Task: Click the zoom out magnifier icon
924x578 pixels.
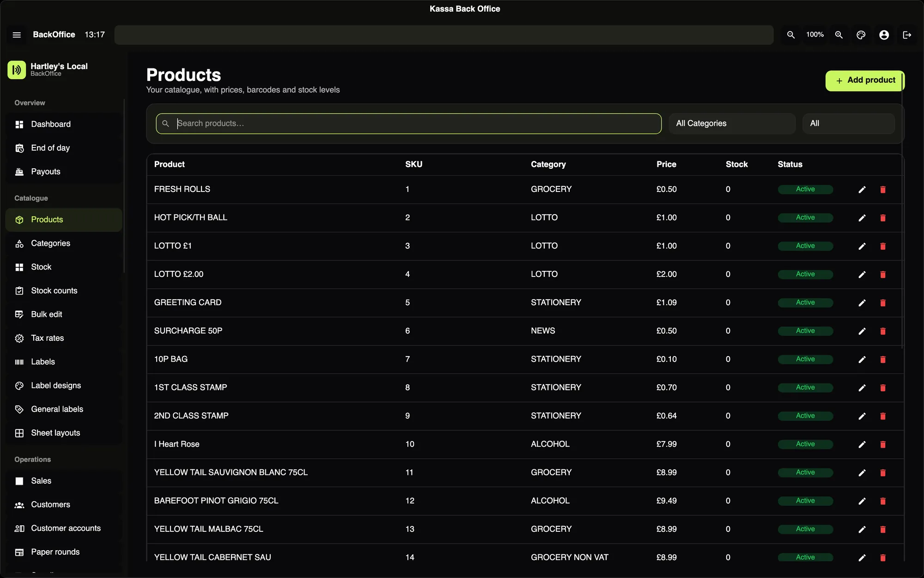Action: point(791,35)
